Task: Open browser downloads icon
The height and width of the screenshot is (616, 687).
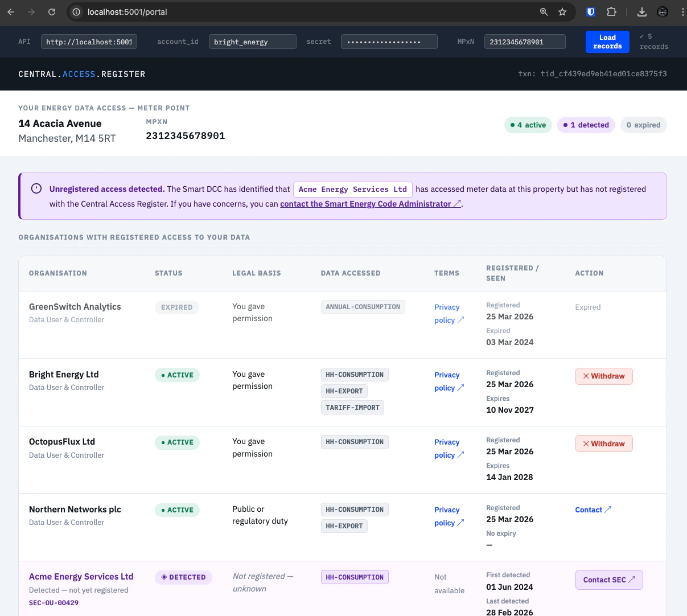Action: [x=642, y=12]
